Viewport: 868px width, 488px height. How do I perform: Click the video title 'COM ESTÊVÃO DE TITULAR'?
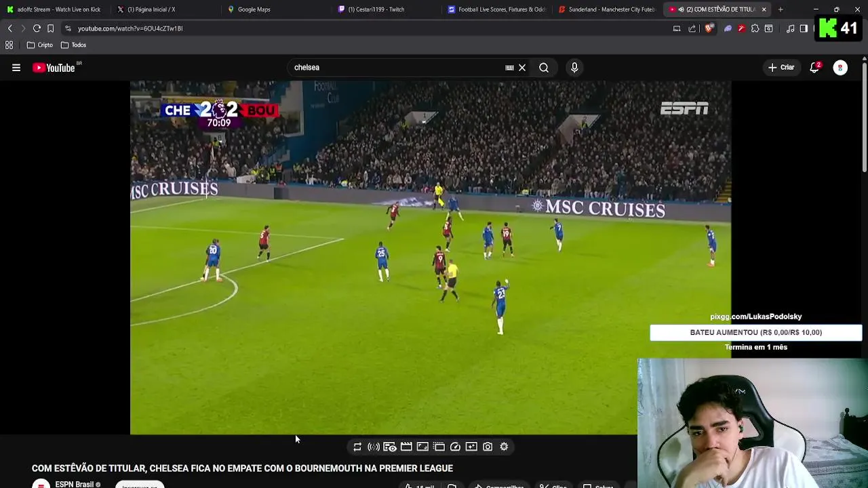pos(242,468)
